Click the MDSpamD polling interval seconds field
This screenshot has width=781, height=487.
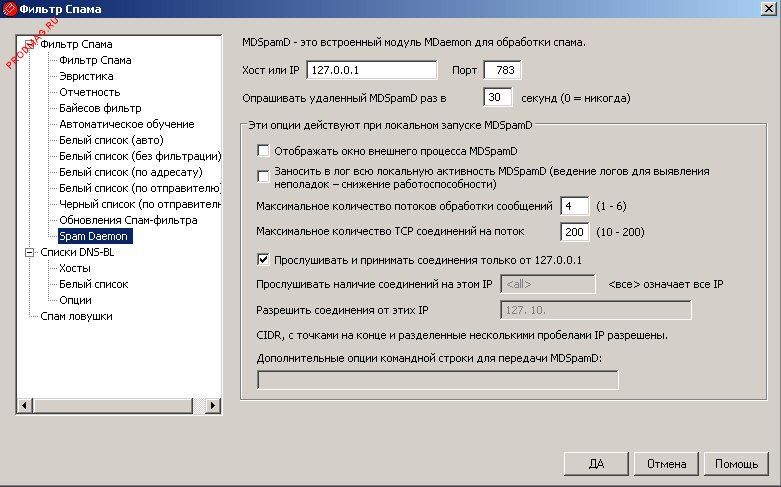[497, 98]
